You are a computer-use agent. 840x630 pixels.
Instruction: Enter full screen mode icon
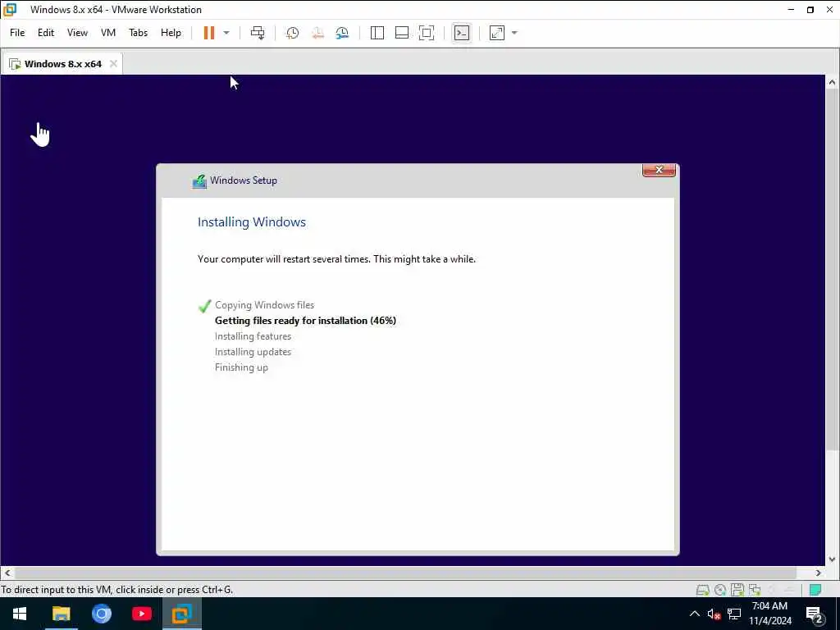pyautogui.click(x=427, y=33)
